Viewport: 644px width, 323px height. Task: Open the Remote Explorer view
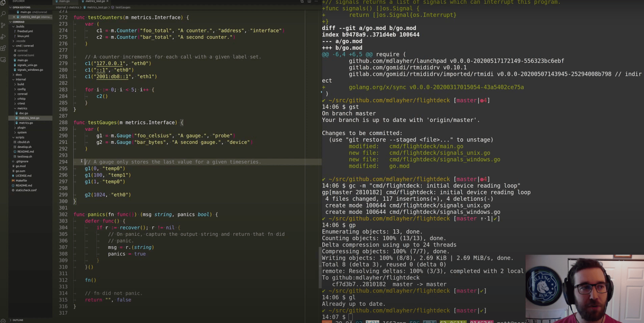point(3,60)
